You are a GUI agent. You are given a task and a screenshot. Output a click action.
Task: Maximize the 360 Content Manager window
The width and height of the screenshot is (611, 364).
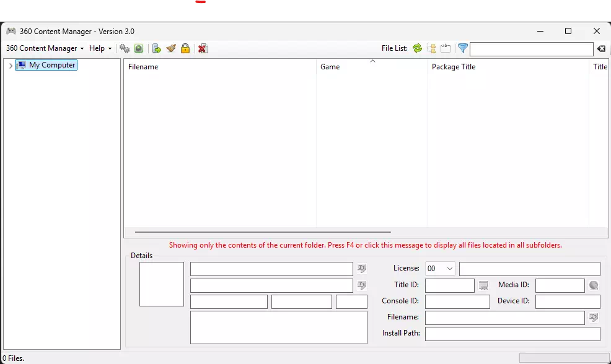pos(568,31)
